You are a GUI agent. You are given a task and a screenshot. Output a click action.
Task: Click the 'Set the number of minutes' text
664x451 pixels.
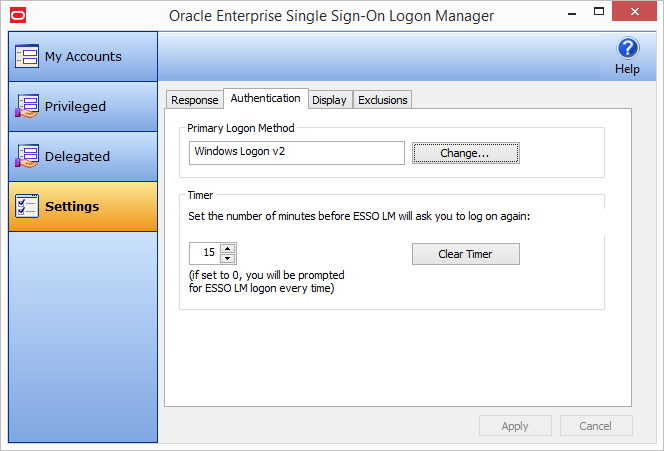click(x=359, y=216)
